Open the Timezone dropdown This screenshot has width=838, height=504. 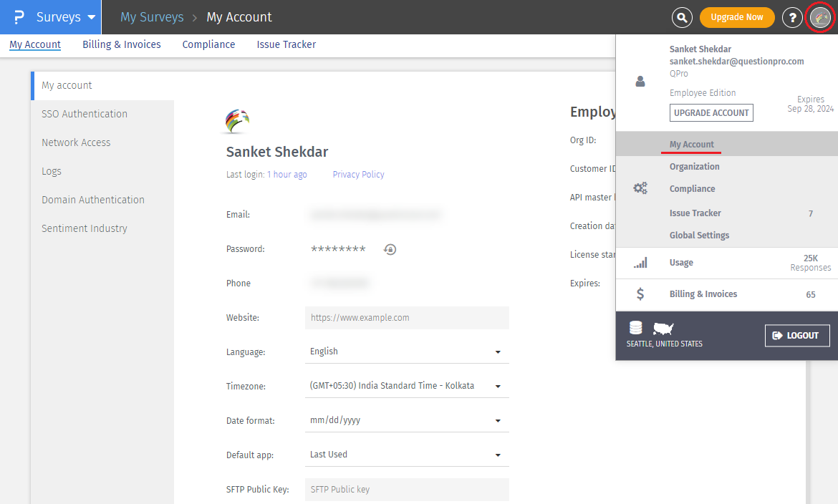(x=407, y=386)
